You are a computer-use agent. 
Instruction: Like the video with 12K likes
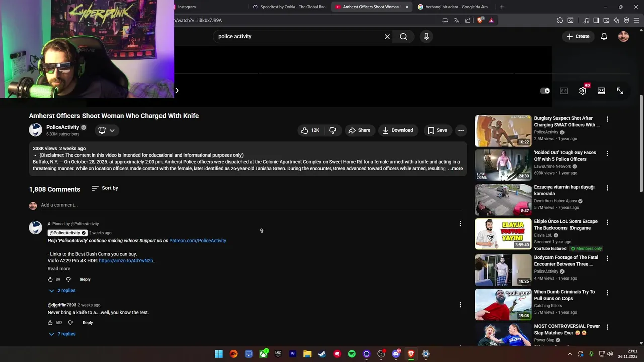point(311,130)
